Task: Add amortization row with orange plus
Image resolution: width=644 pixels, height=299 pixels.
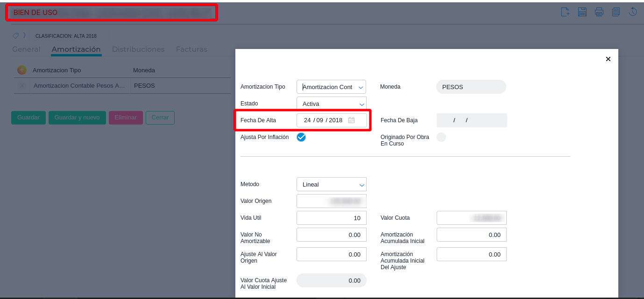Action: 22,70
